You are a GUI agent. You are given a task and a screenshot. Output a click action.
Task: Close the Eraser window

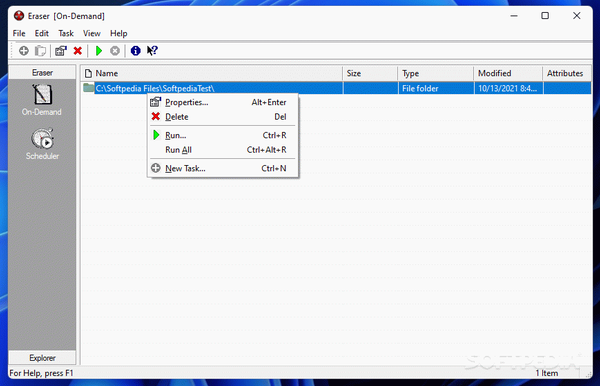(576, 16)
